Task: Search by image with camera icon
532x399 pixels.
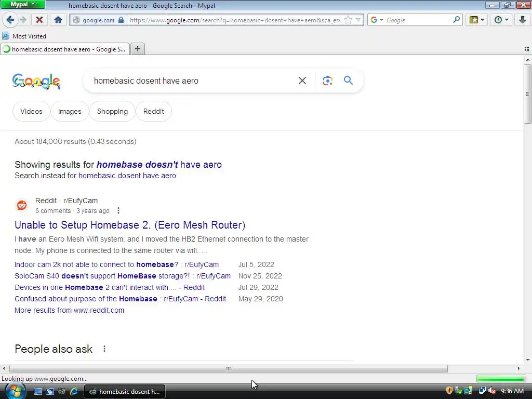Action: click(327, 81)
